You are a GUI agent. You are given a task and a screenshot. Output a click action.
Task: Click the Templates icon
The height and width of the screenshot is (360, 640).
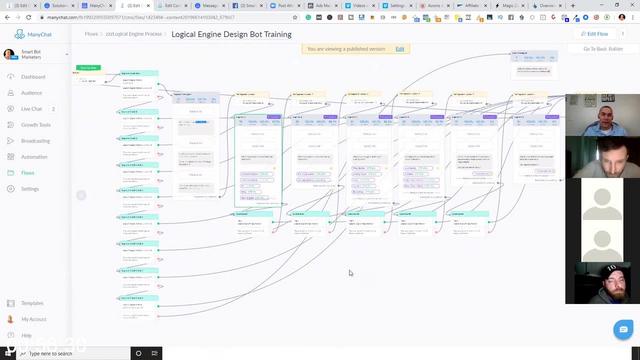(x=11, y=303)
